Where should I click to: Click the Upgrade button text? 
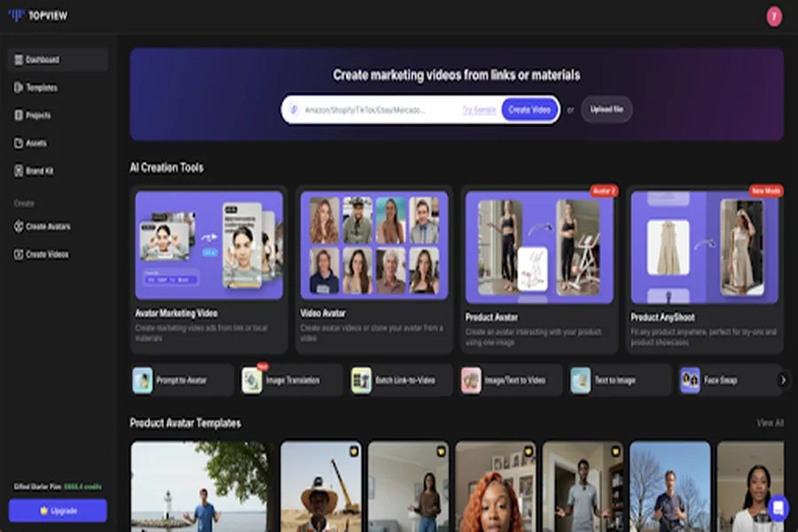(64, 511)
